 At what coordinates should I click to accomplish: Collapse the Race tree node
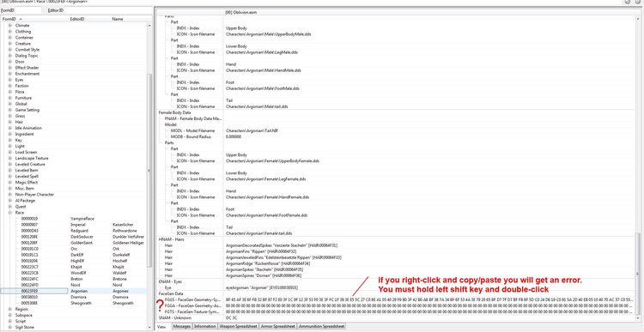[x=9, y=213]
